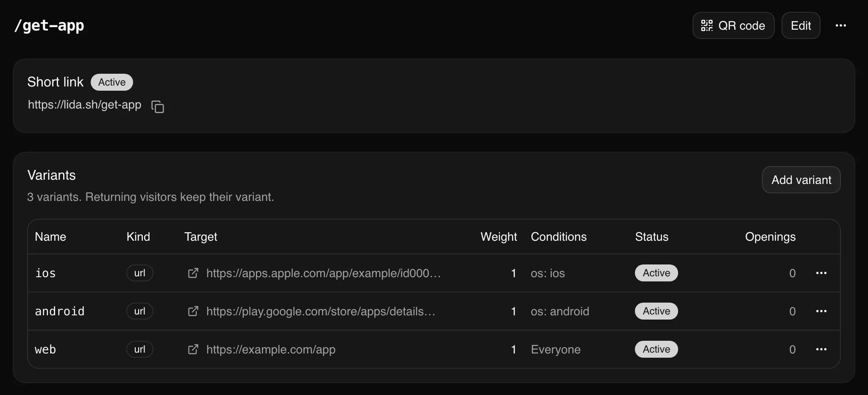868x395 pixels.
Task: Click the web variant name
Action: click(45, 350)
